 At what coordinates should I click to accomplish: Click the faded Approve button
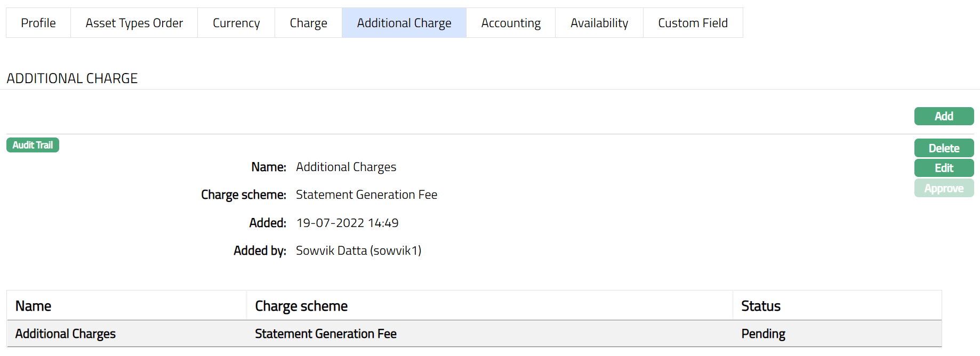943,188
